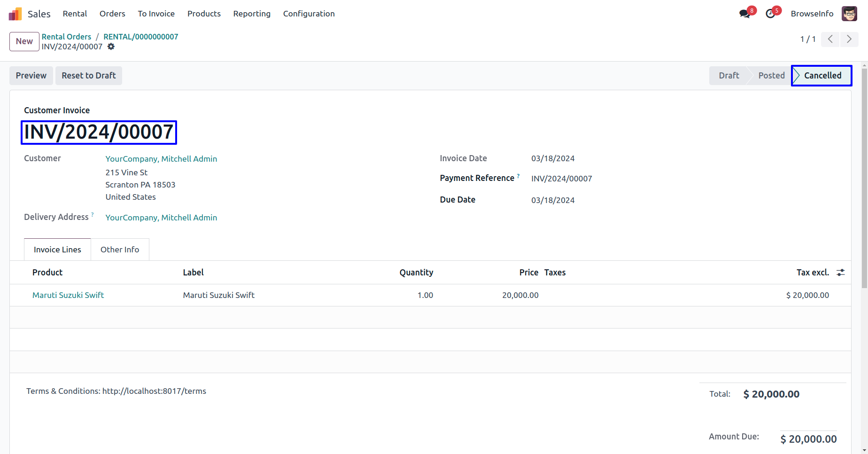Open the Reporting menu
Image resolution: width=868 pixels, height=454 pixels.
[252, 14]
